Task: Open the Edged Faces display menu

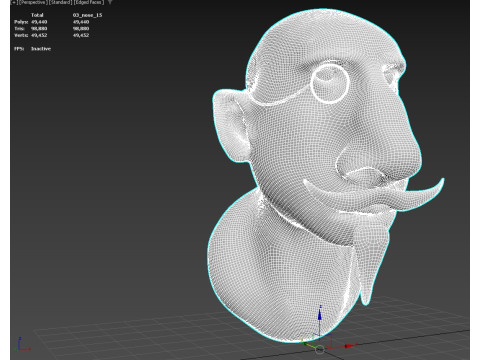Action: point(89,2)
